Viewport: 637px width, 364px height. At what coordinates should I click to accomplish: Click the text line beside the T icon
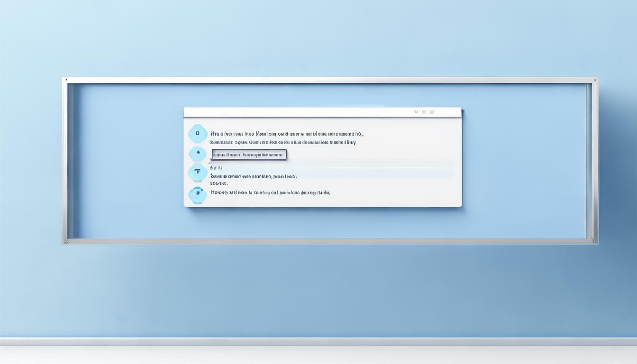tap(253, 176)
